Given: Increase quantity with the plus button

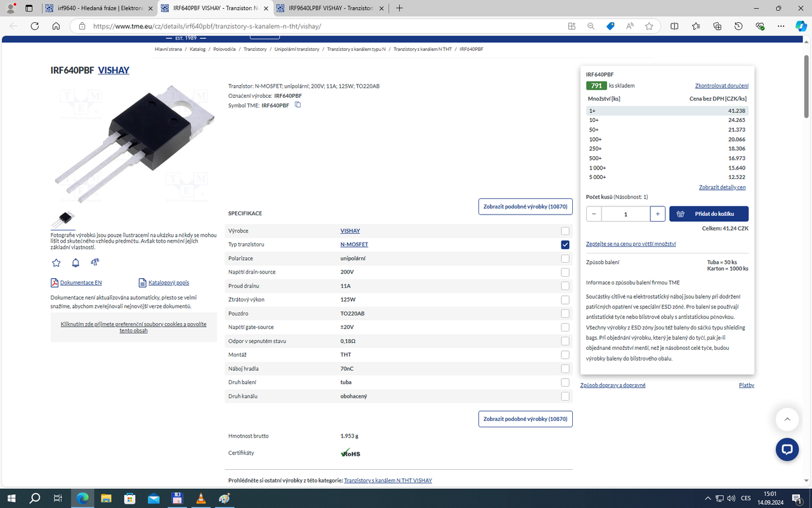Looking at the screenshot, I should tap(658, 214).
